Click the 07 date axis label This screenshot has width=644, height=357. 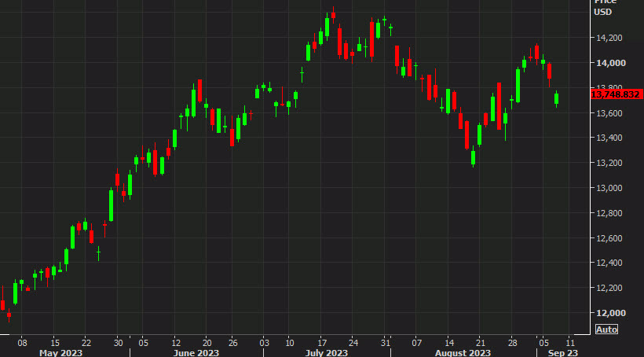pos(416,343)
